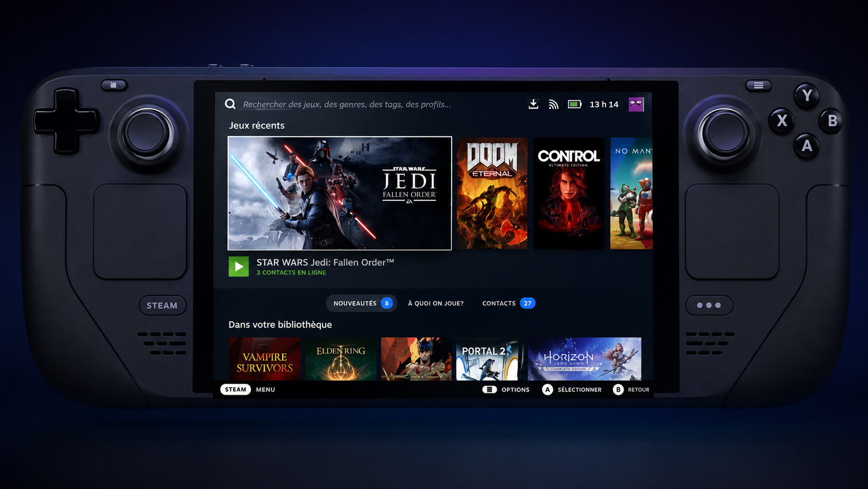Click the left square trackpad
868x489 pixels.
[x=140, y=231]
